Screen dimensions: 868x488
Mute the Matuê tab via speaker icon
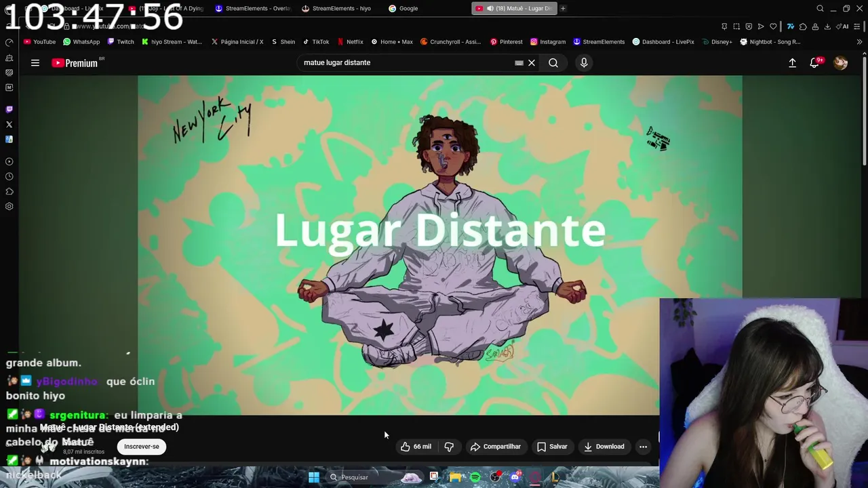[490, 8]
